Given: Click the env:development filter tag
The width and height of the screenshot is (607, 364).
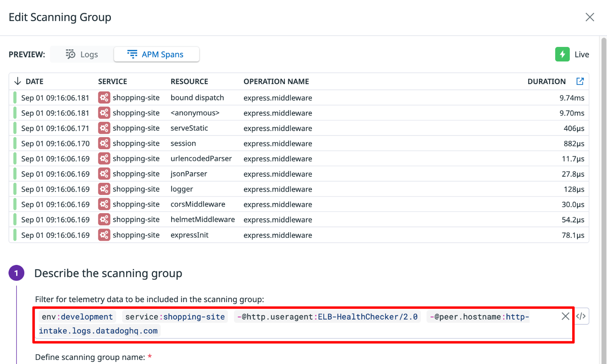Looking at the screenshot, I should click(77, 317).
